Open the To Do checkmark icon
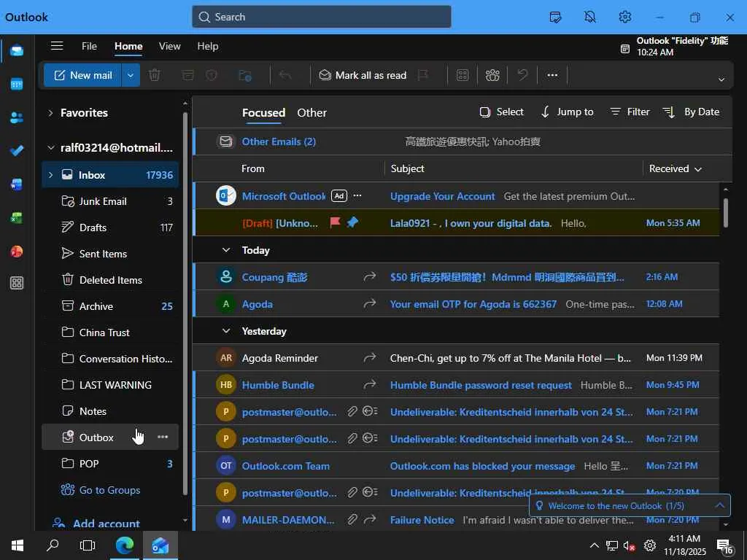The width and height of the screenshot is (747, 560). tap(17, 151)
